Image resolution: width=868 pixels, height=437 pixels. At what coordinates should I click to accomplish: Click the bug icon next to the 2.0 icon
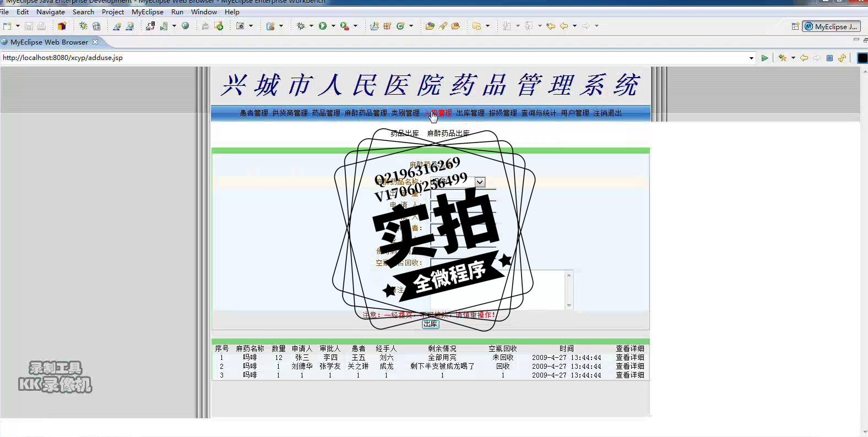pos(83,26)
